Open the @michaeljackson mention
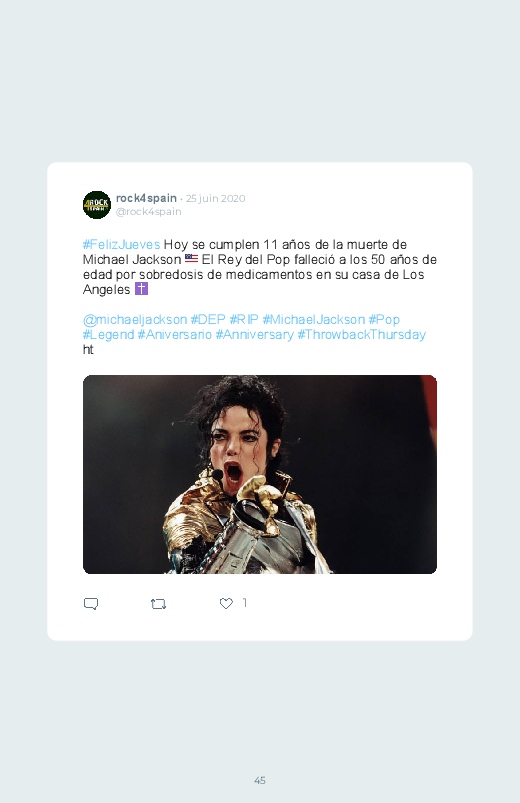The height and width of the screenshot is (803, 520). pyautogui.click(x=135, y=320)
